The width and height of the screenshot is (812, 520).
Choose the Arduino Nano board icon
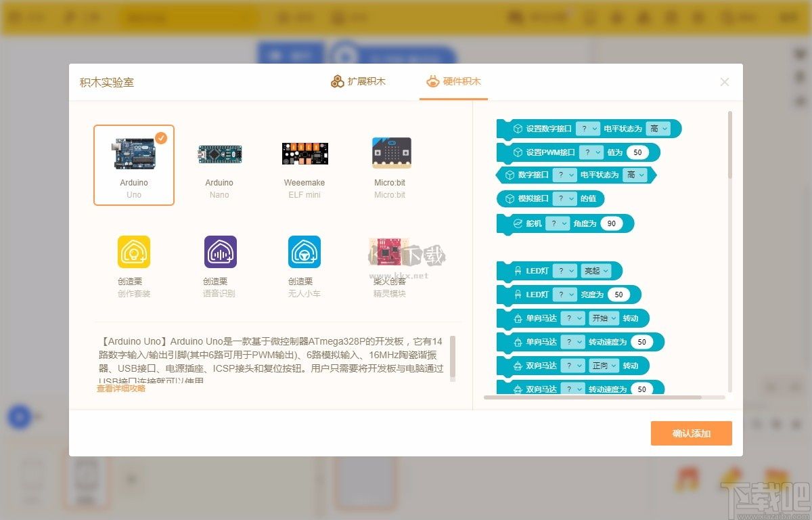coord(219,154)
